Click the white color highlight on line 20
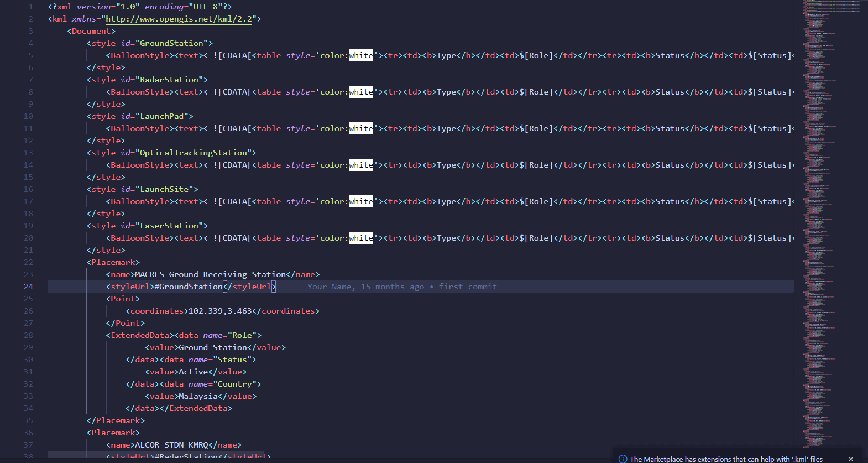Viewport: 868px width, 463px height. click(x=361, y=238)
